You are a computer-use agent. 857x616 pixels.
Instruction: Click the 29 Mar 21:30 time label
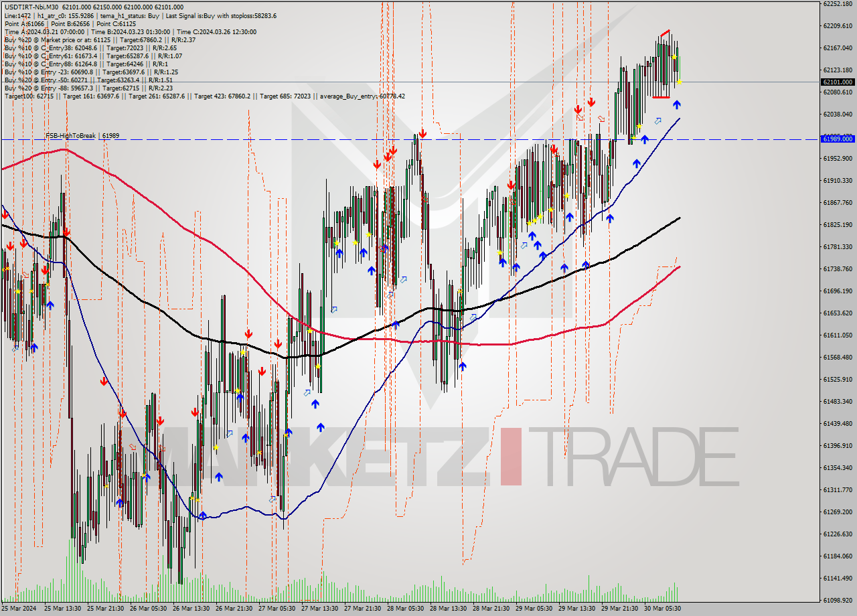click(619, 609)
